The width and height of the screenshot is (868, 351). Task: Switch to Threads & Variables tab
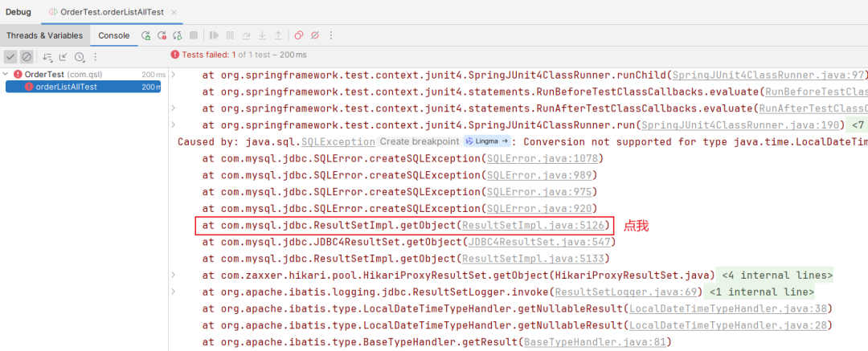pos(44,35)
